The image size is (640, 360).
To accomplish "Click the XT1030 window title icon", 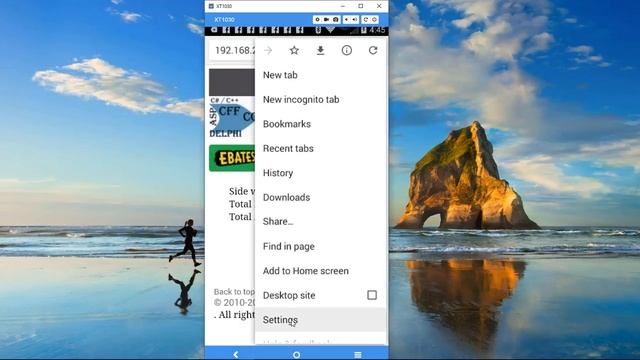I will pyautogui.click(x=211, y=6).
